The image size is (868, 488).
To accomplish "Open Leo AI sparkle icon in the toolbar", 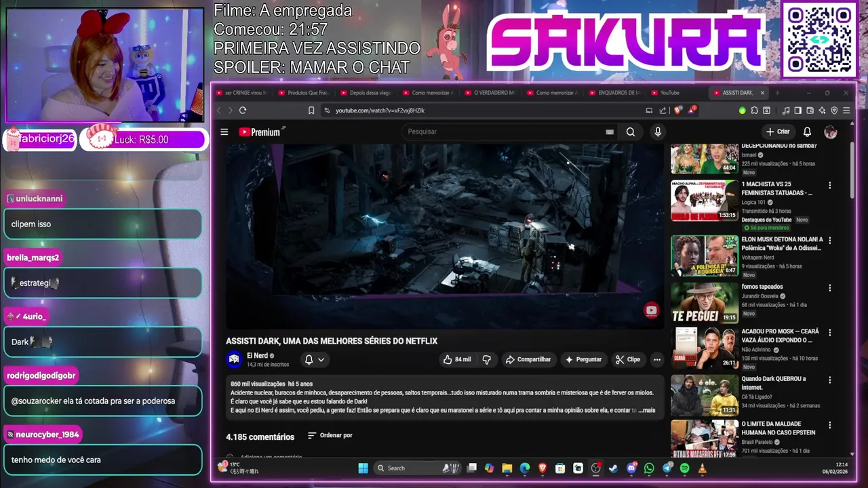I will coord(822,110).
